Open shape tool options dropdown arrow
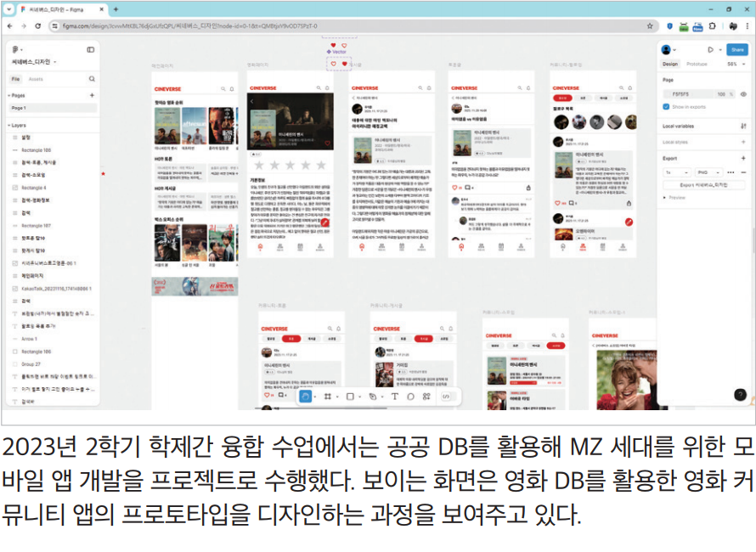This screenshot has height=552, width=756. (x=359, y=397)
